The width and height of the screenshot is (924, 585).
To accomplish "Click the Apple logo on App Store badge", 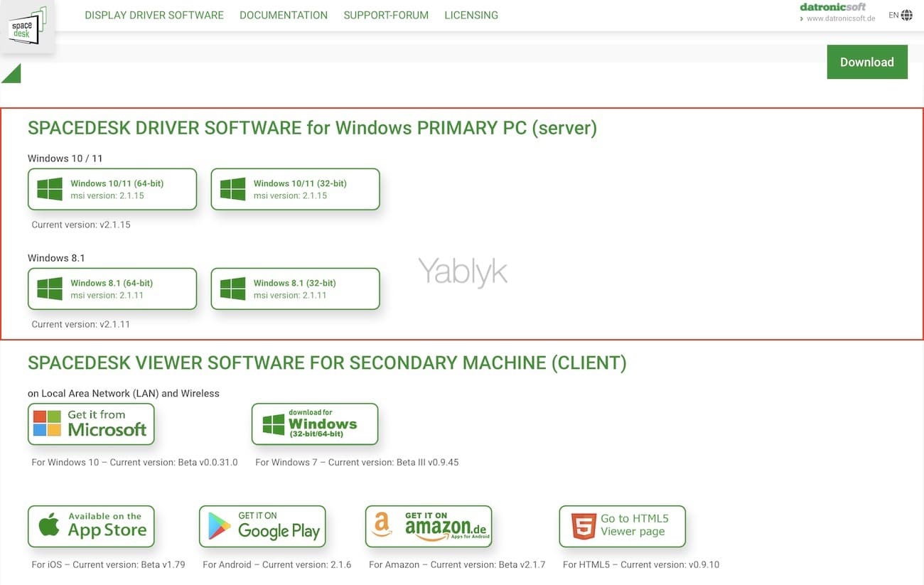I will pos(49,526).
